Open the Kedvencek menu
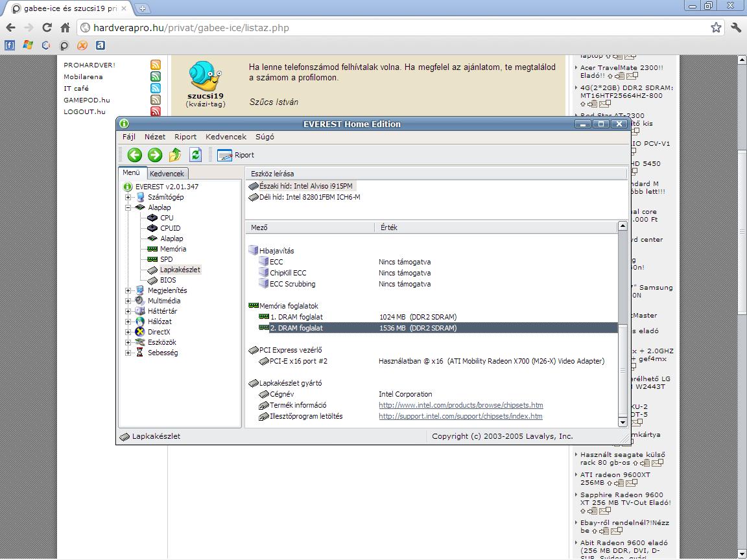 pyautogui.click(x=226, y=137)
